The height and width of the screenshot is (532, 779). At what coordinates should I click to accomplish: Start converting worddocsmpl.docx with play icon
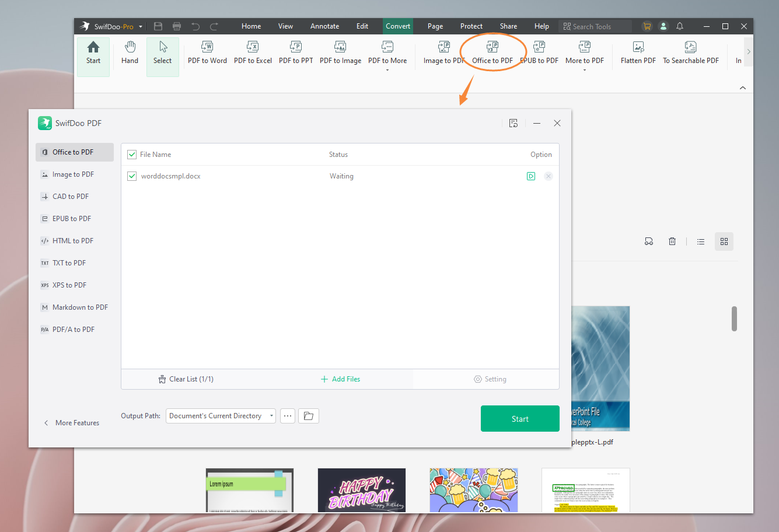click(x=531, y=176)
